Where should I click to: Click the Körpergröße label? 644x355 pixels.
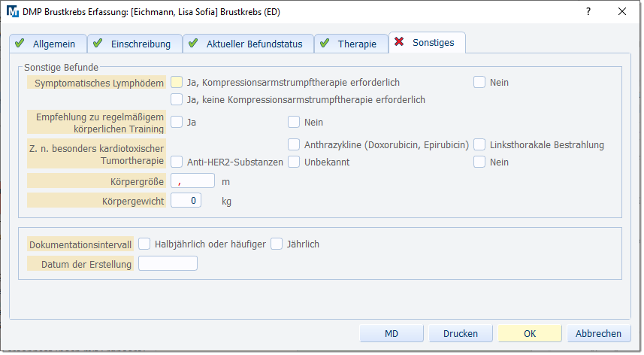(x=96, y=181)
